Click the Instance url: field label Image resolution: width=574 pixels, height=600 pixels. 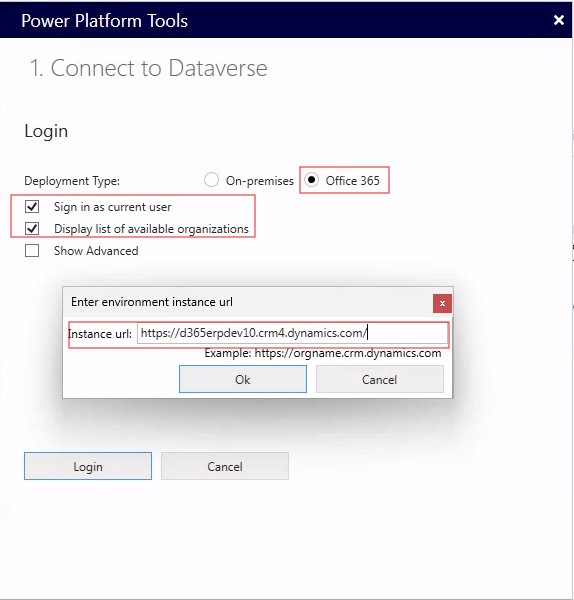(x=100, y=334)
